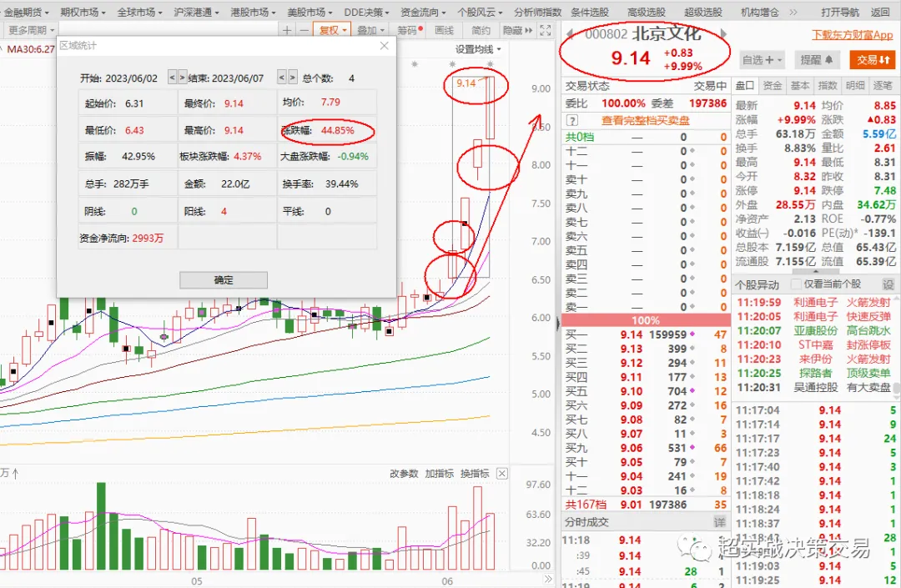
Task: Click the plus icon to zoom into the chart
Action: 287,30
